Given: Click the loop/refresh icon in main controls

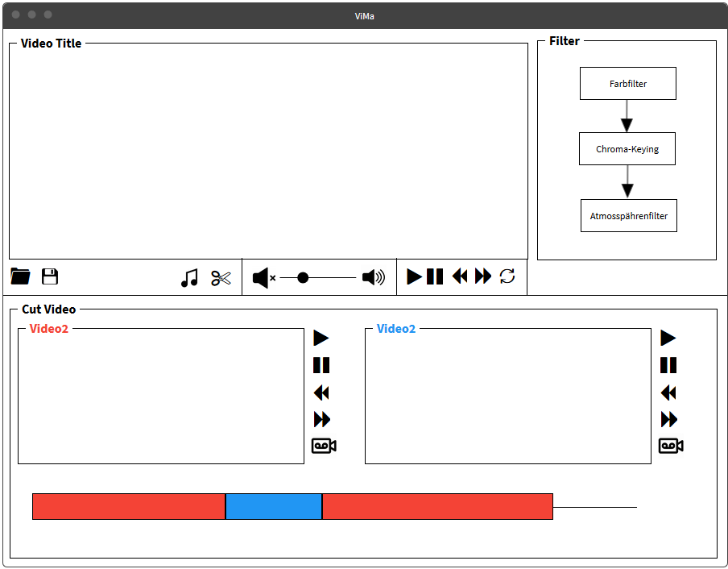Looking at the screenshot, I should click(x=507, y=276).
